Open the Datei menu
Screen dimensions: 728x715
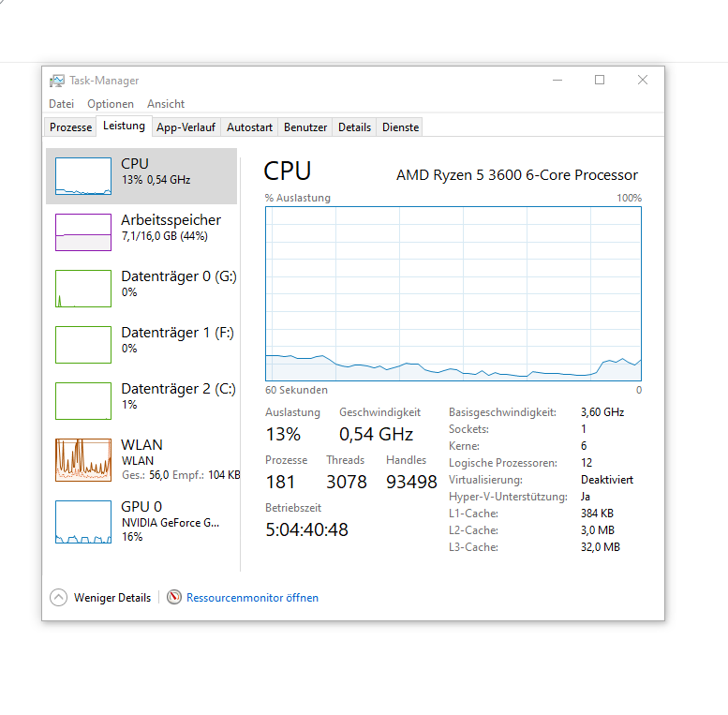coord(61,104)
